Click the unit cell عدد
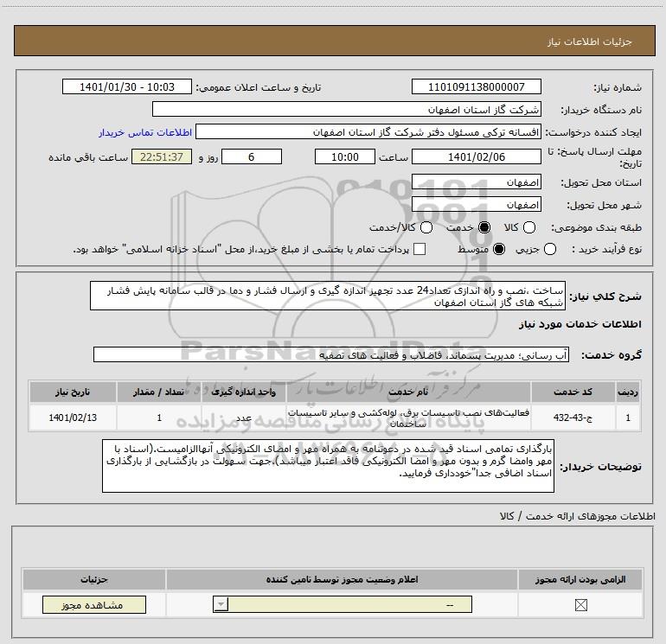 (244, 418)
